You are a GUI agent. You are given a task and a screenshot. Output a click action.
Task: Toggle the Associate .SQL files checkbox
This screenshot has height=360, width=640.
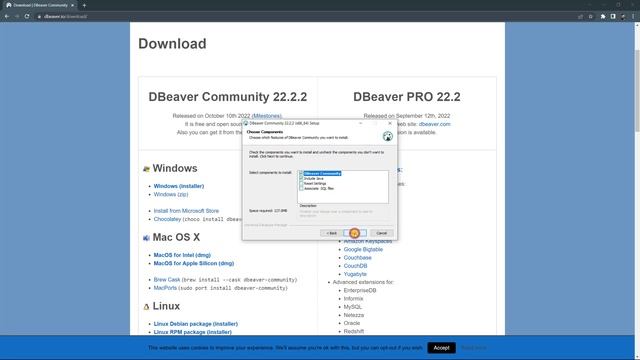pos(301,188)
